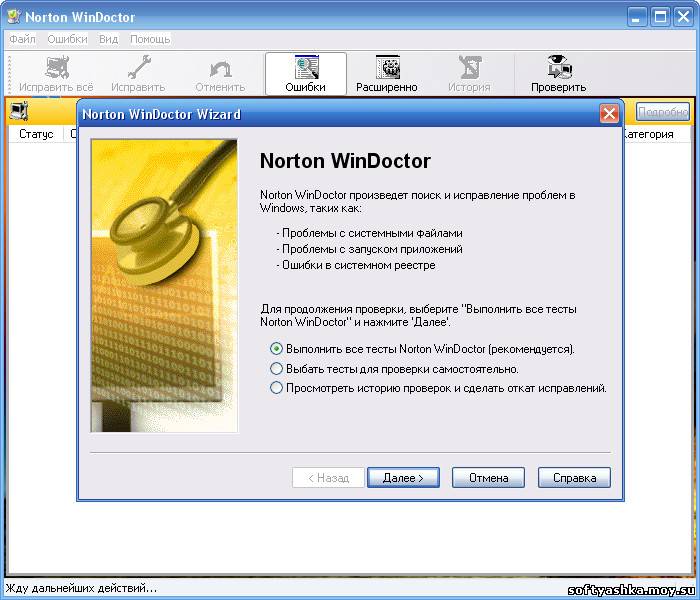700x600 pixels.
Task: Click the Отменить undo arrow icon
Action: pos(220,74)
